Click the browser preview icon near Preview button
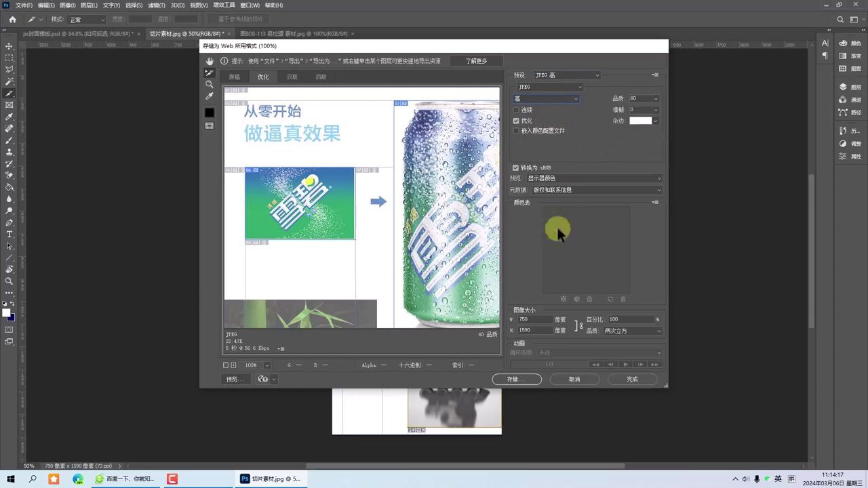This screenshot has height=488, width=868. [x=264, y=380]
